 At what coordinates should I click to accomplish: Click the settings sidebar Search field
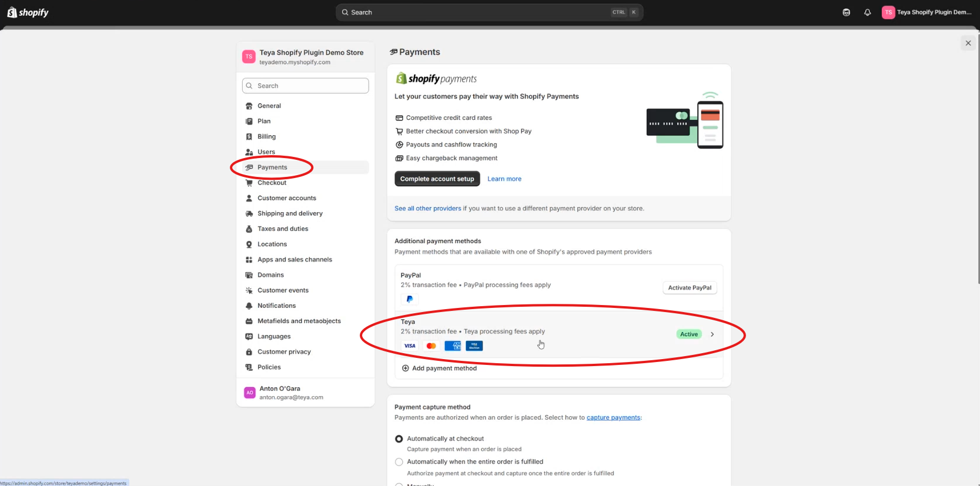click(x=306, y=86)
